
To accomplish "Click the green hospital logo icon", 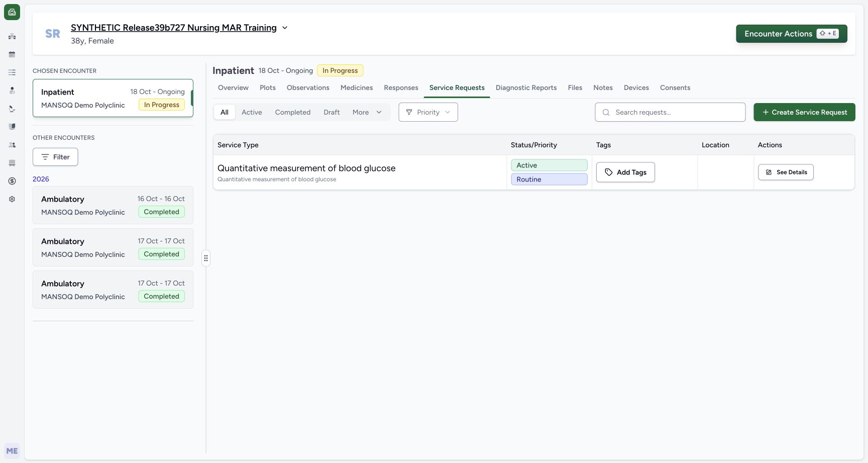I will tap(12, 12).
